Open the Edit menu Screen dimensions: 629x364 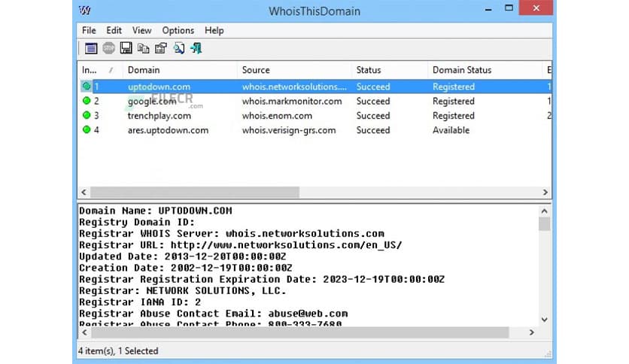[x=114, y=31]
